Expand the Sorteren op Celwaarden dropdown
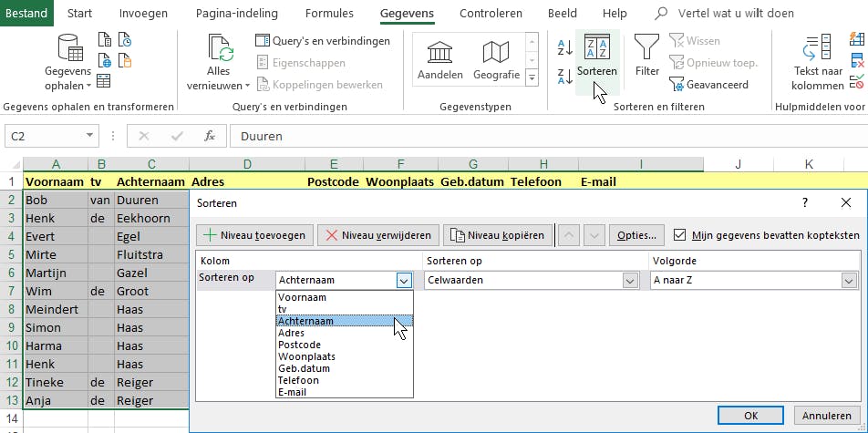Screen dimensions: 868x433 click(630, 281)
